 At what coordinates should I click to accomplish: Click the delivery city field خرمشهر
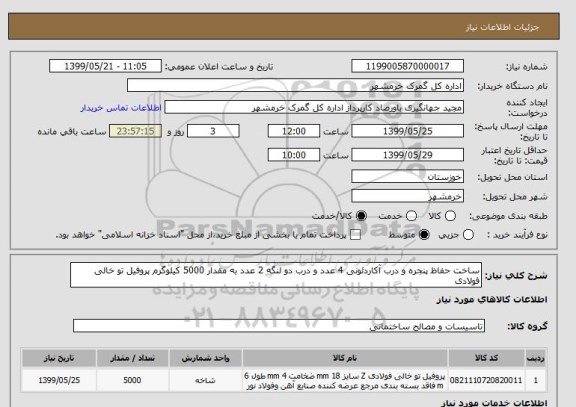407,197
